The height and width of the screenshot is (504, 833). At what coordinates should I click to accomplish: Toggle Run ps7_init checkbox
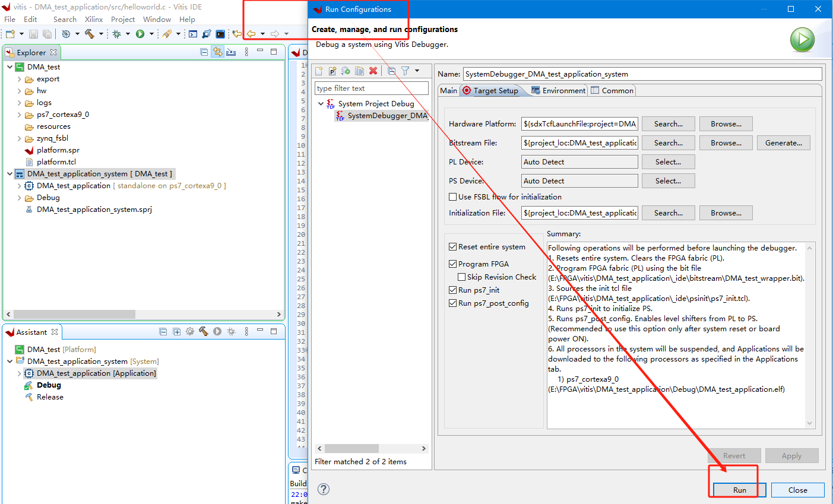453,290
